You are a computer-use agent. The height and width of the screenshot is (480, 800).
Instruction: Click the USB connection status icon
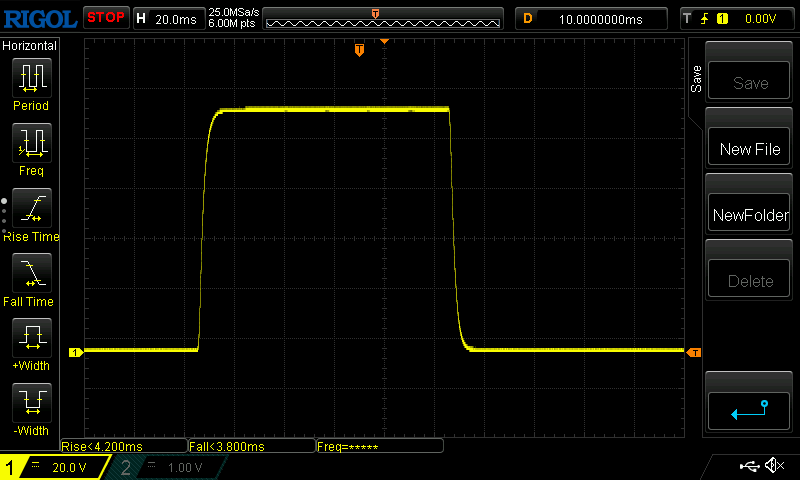point(748,466)
